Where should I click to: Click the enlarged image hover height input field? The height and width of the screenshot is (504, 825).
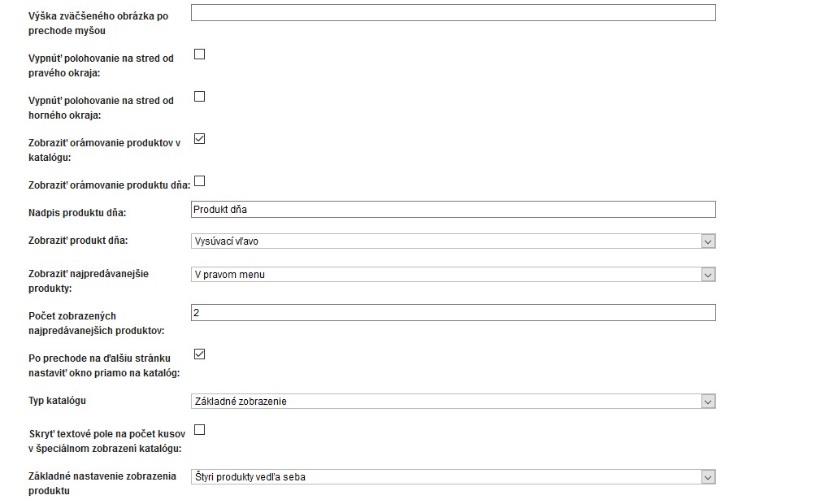[x=453, y=12]
